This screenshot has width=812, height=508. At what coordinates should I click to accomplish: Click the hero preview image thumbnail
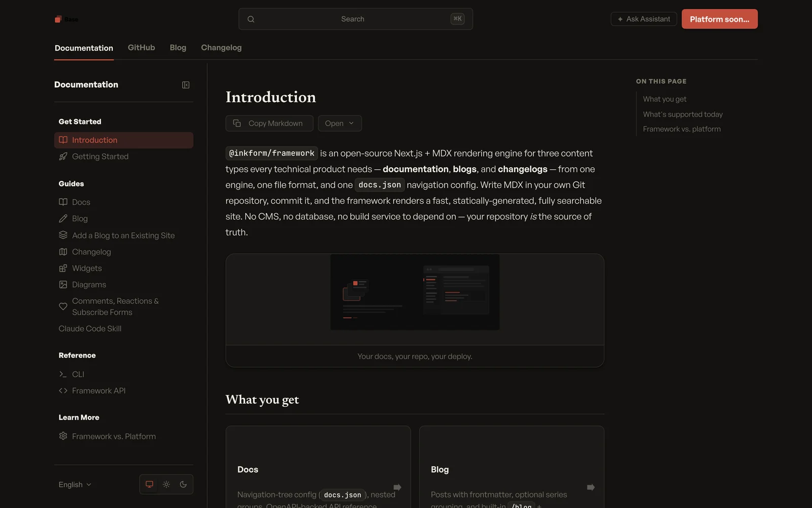[x=415, y=292]
